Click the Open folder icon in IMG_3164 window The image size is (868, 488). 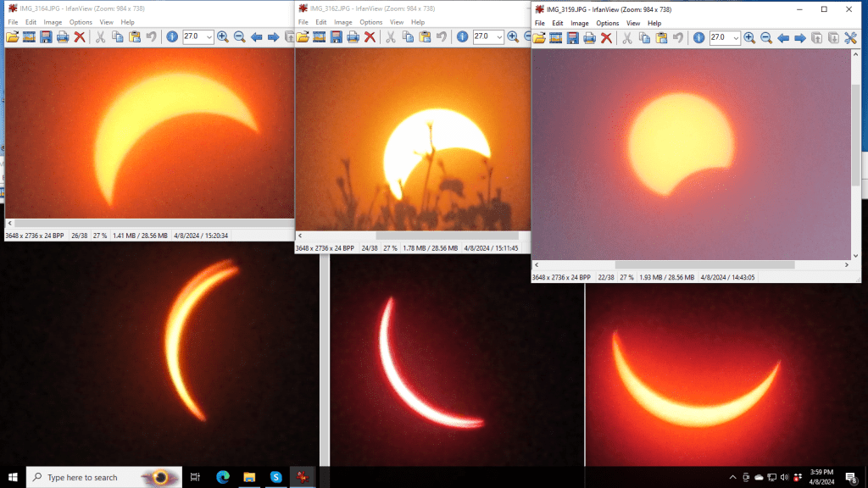(x=12, y=37)
